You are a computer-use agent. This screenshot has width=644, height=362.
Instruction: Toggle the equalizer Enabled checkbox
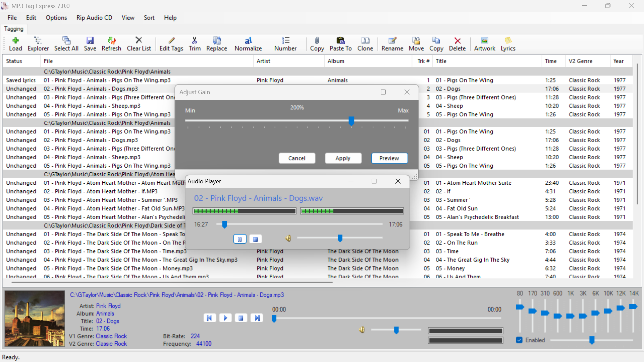(x=519, y=340)
